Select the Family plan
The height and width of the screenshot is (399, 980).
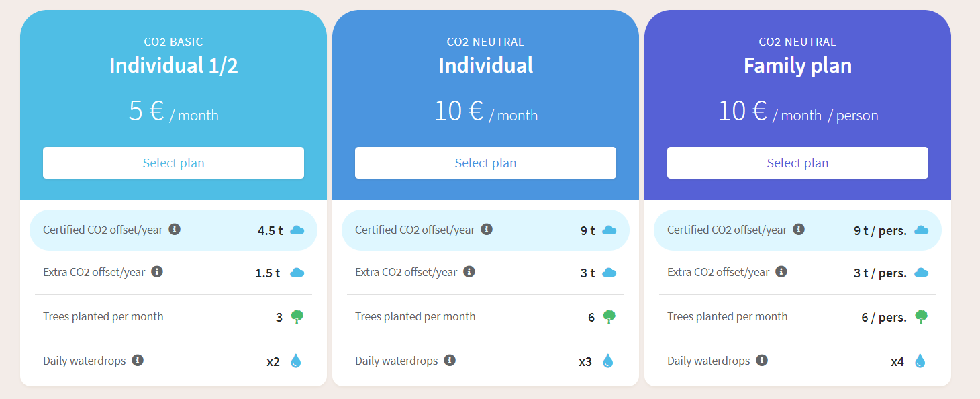coord(797,163)
